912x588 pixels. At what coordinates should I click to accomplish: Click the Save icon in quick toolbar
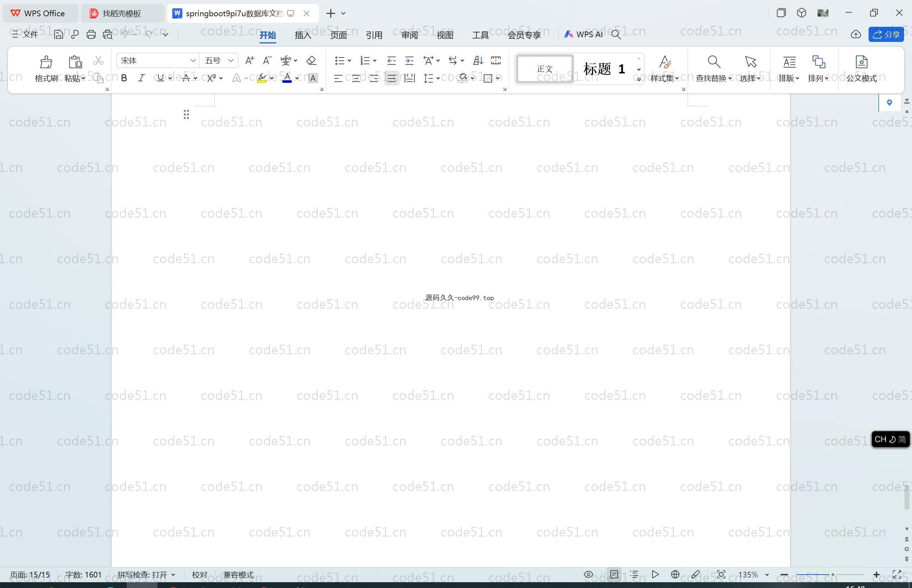[58, 34]
